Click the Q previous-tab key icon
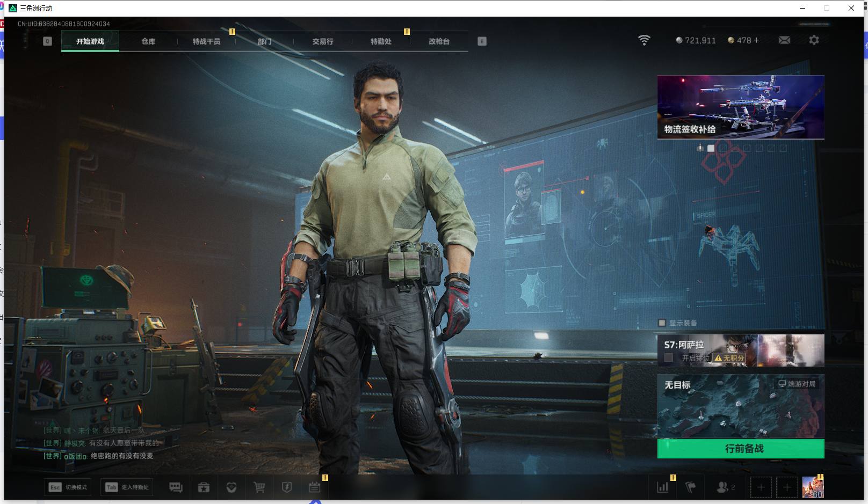Image resolution: width=868 pixels, height=504 pixels. tap(47, 41)
